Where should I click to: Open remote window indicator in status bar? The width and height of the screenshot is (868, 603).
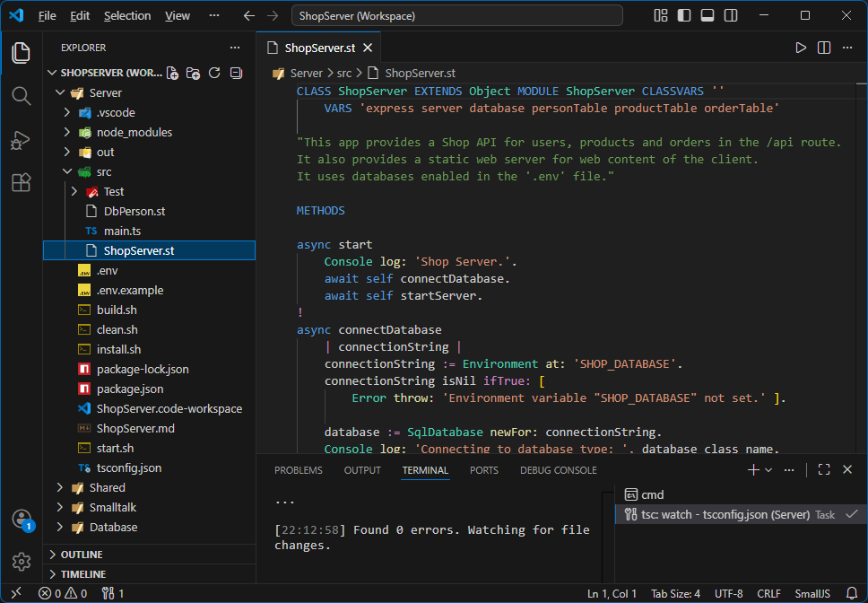[16, 593]
